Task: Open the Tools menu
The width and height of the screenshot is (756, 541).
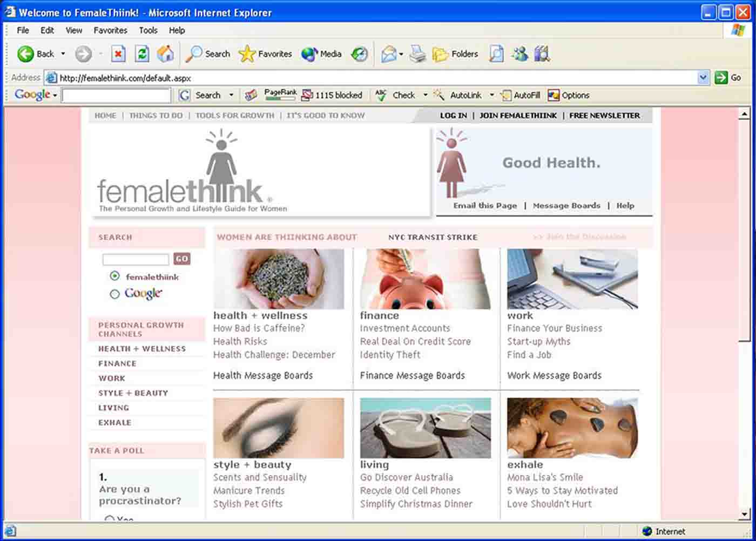Action: point(148,30)
